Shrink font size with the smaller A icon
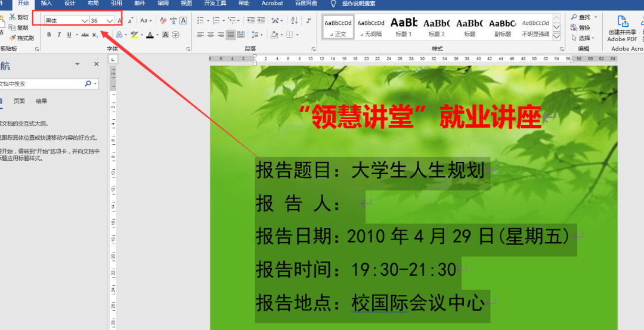The image size is (644, 330). pos(130,20)
